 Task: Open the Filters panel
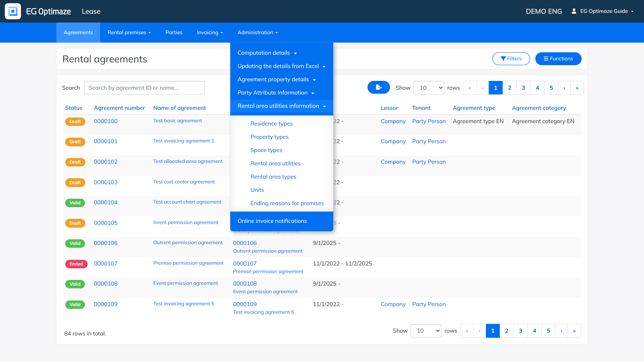point(511,59)
